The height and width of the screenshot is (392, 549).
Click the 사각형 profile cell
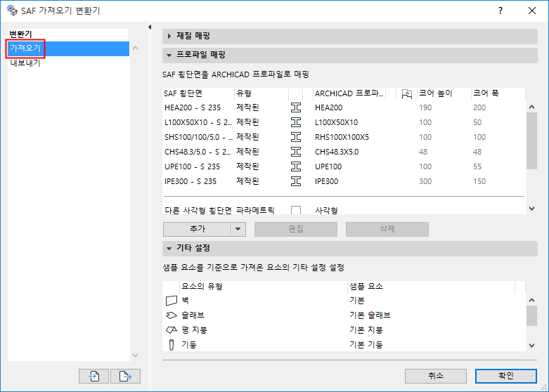pos(326,210)
